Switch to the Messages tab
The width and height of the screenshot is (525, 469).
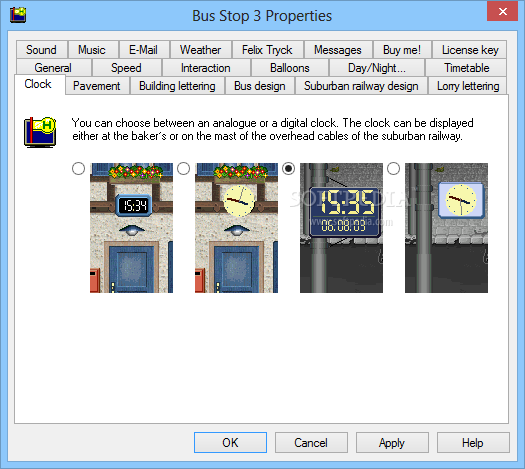point(338,50)
